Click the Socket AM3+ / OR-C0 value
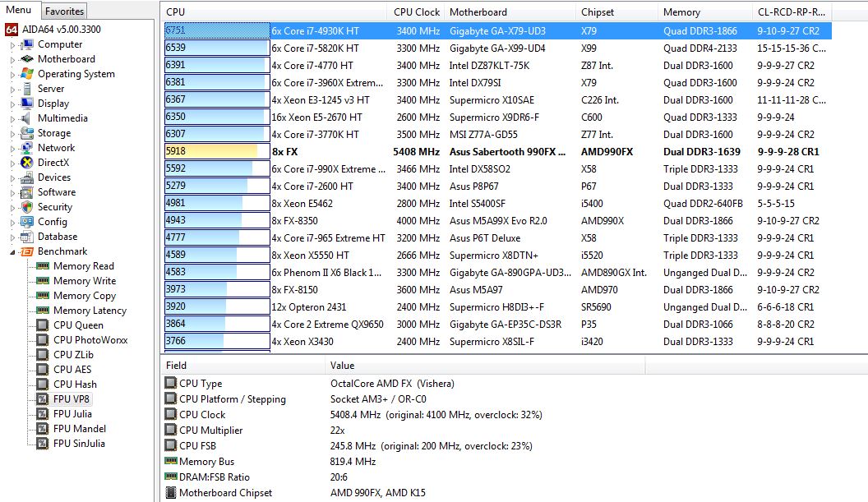 point(378,399)
